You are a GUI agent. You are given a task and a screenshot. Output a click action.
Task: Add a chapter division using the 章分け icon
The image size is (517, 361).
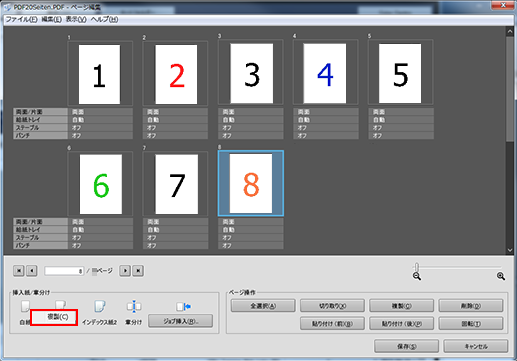[134, 306]
